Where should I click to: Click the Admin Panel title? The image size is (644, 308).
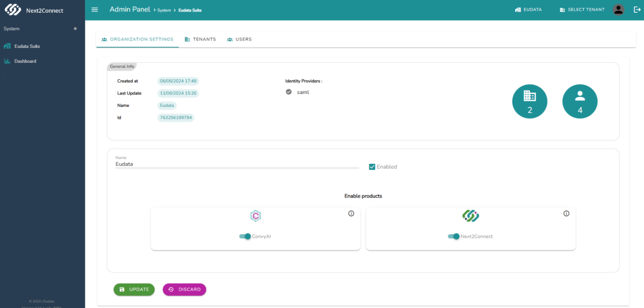(x=130, y=9)
